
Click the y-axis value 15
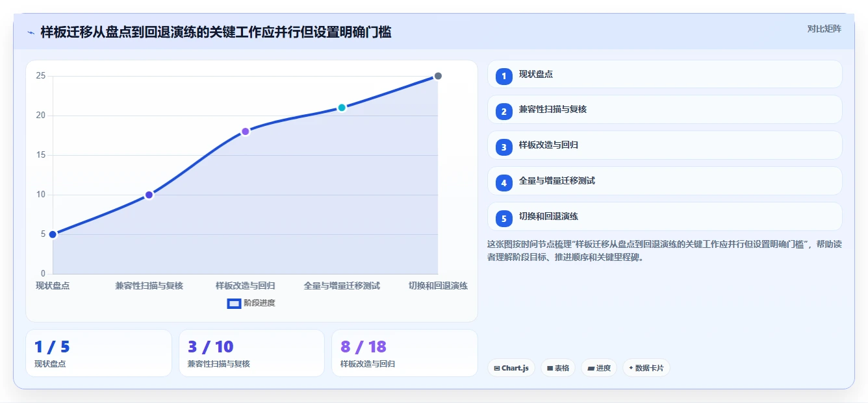pyautogui.click(x=41, y=155)
